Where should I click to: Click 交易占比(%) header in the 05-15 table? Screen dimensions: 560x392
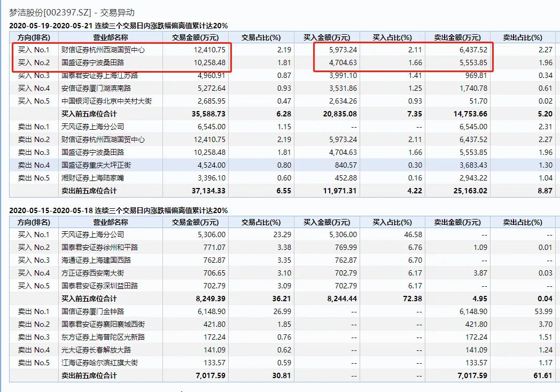tap(261, 222)
